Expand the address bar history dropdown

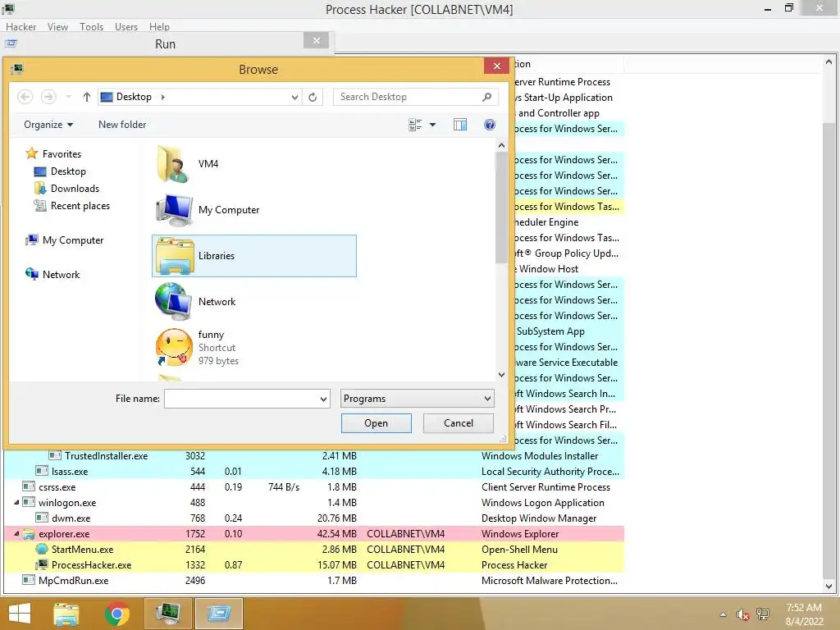coord(294,98)
